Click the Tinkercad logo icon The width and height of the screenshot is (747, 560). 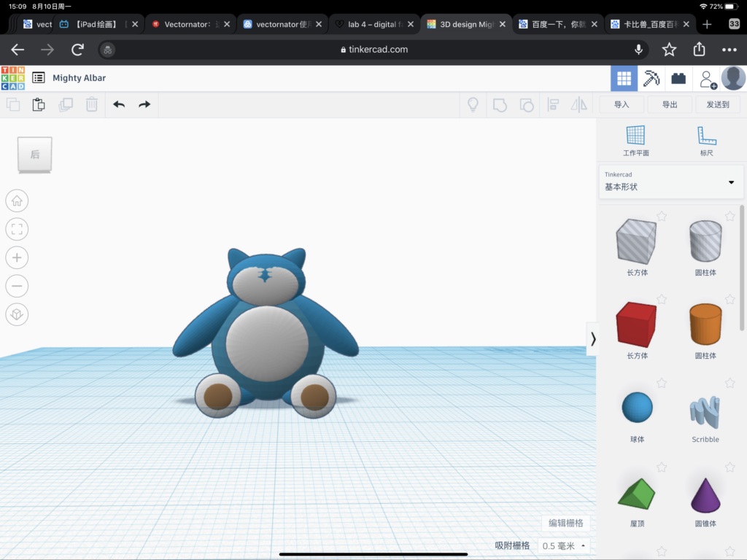tap(13, 78)
